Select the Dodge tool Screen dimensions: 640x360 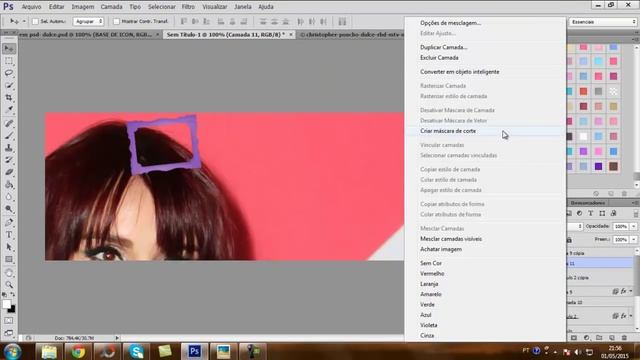9,209
